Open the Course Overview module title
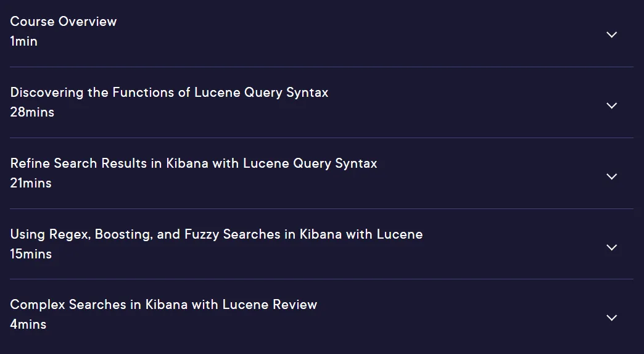 (64, 22)
